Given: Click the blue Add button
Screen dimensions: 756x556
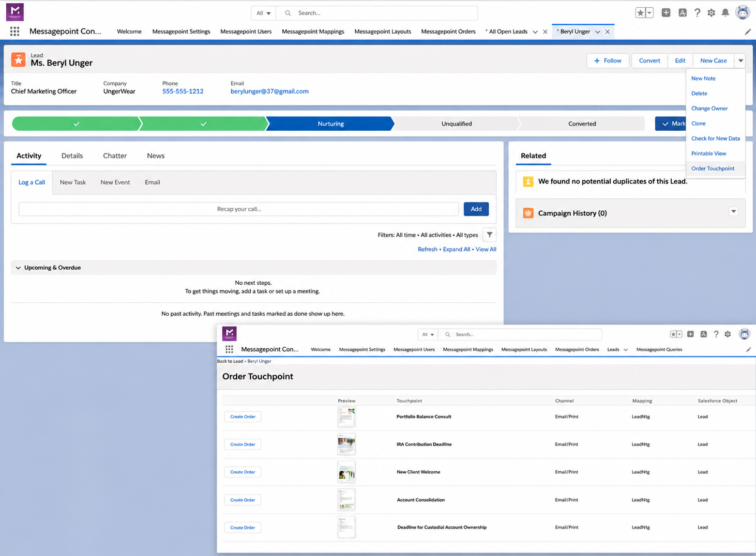Looking at the screenshot, I should pos(476,209).
